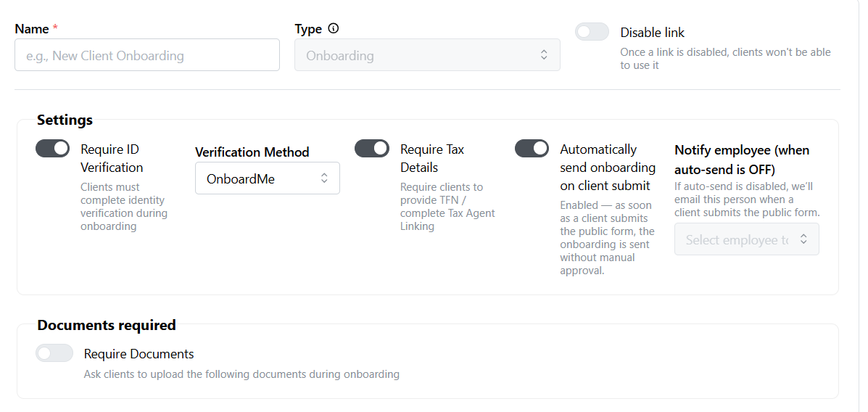Expand the Verification Method dropdown
The width and height of the screenshot is (868, 412).
267,178
